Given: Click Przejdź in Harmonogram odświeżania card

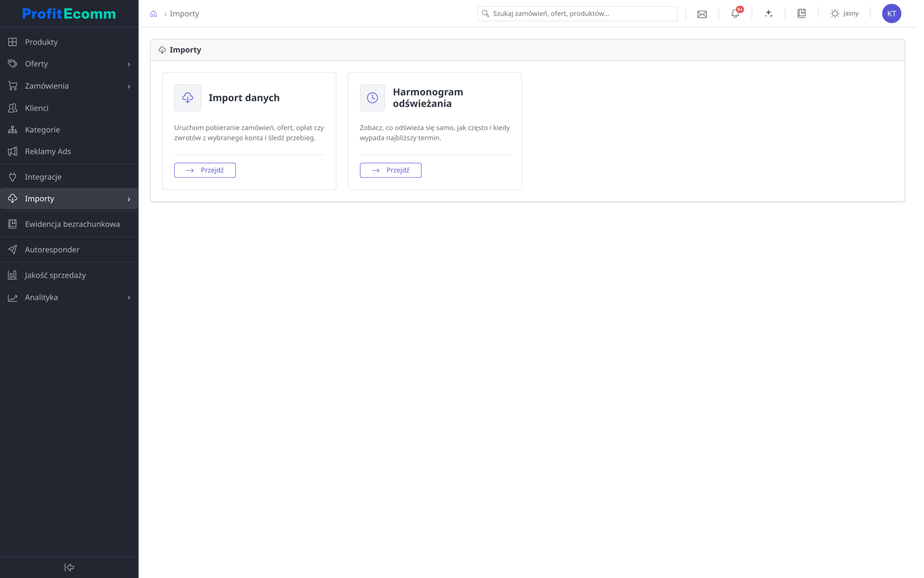Looking at the screenshot, I should (391, 171).
